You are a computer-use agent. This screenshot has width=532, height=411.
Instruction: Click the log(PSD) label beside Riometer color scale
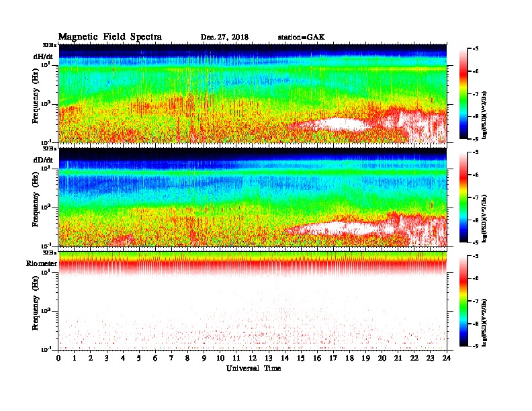click(x=484, y=322)
